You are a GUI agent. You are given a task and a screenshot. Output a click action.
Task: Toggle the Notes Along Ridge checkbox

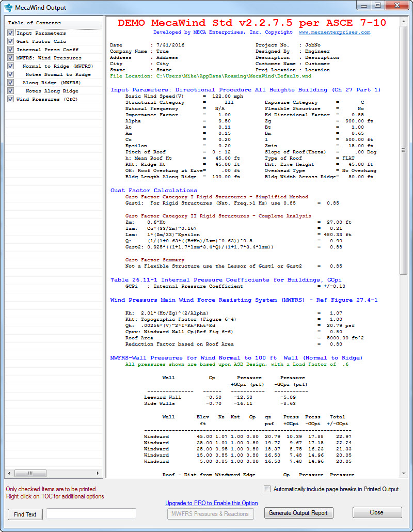pos(11,91)
